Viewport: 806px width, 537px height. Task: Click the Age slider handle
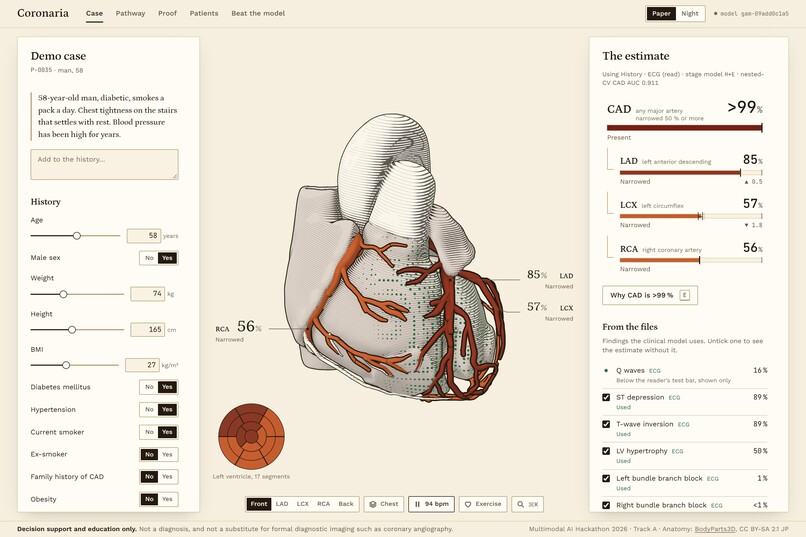point(77,236)
